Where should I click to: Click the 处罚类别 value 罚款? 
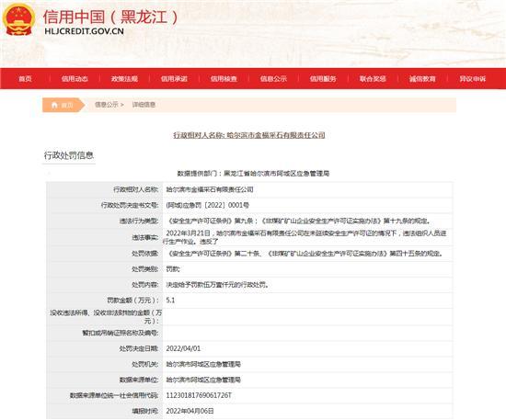(173, 269)
